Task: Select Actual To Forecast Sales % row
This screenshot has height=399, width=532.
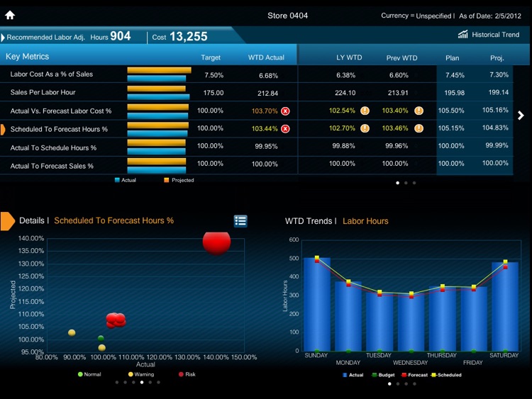Action: pyautogui.click(x=52, y=166)
